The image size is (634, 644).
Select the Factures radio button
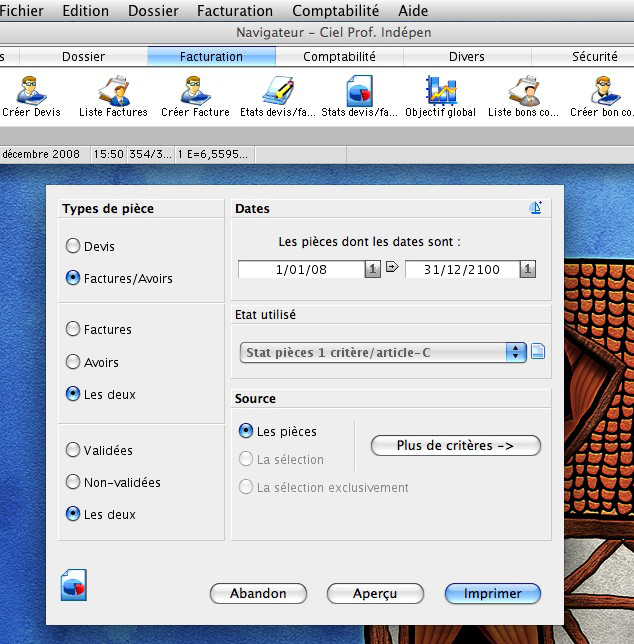(73, 329)
